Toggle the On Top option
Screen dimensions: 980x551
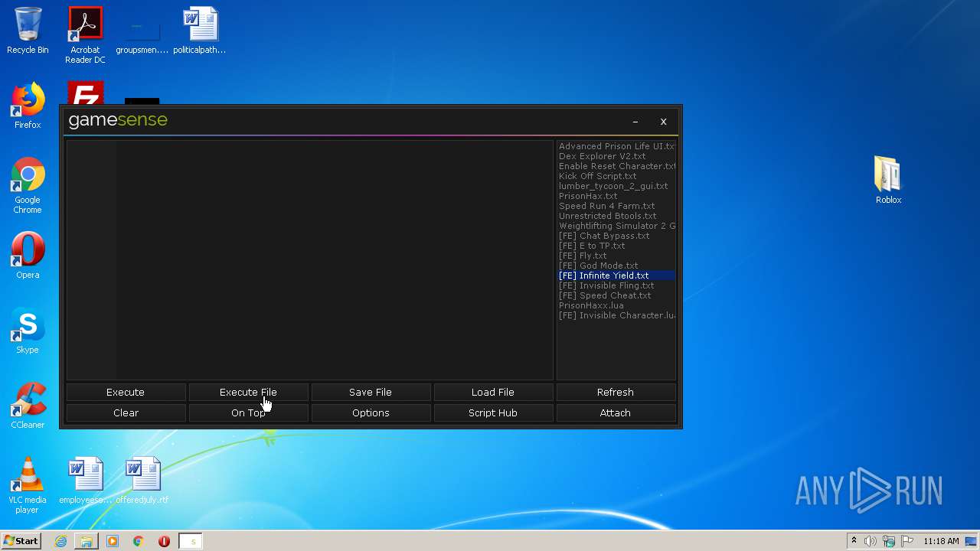click(248, 412)
